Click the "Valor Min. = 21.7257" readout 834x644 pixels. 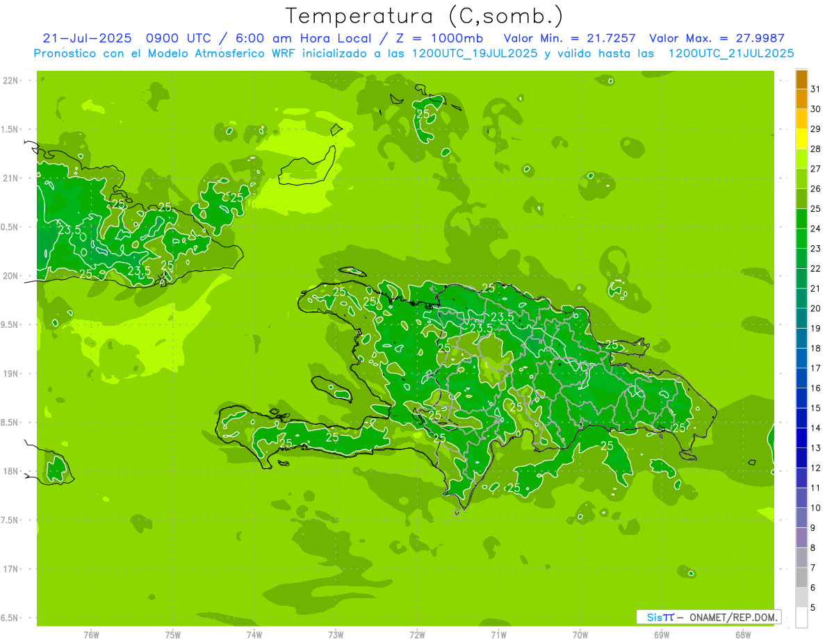click(x=569, y=38)
